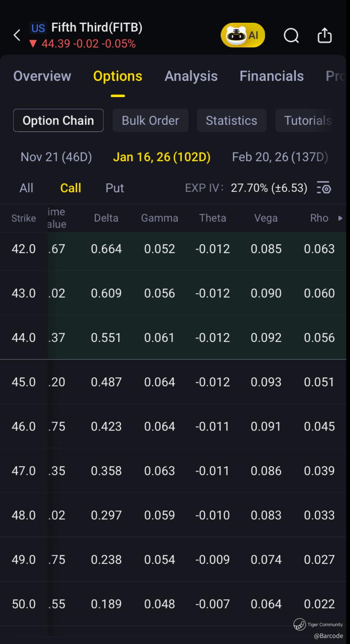
Task: Click Theta value -0.007
Action: tap(213, 604)
